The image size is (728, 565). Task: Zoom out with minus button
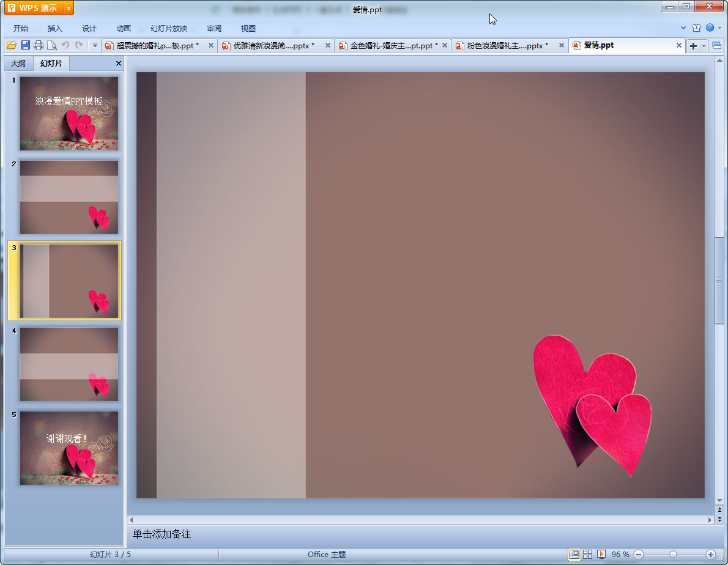(639, 555)
